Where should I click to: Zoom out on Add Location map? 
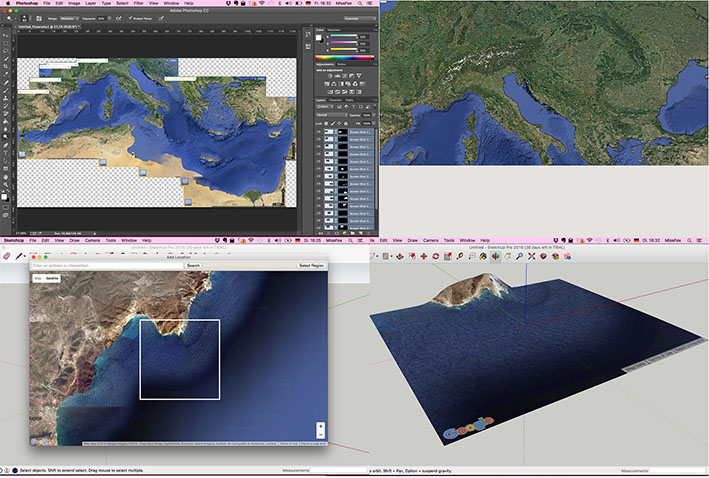point(321,435)
